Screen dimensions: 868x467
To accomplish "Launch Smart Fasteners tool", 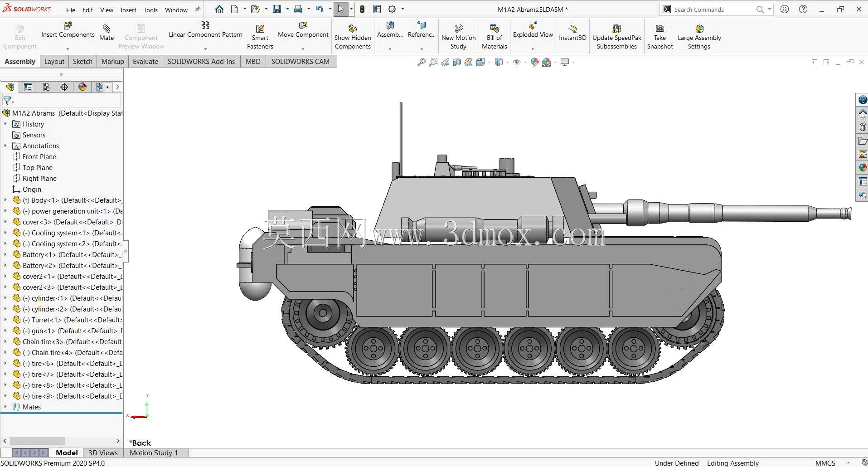I will (x=260, y=37).
